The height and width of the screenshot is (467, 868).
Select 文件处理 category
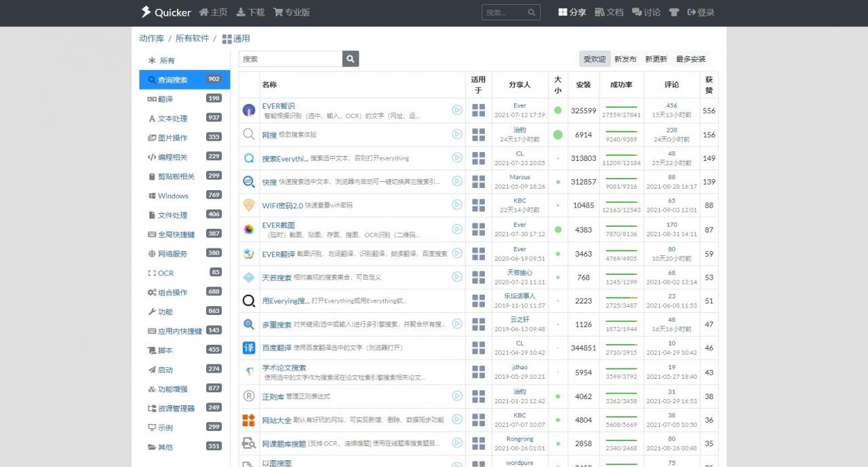point(184,215)
